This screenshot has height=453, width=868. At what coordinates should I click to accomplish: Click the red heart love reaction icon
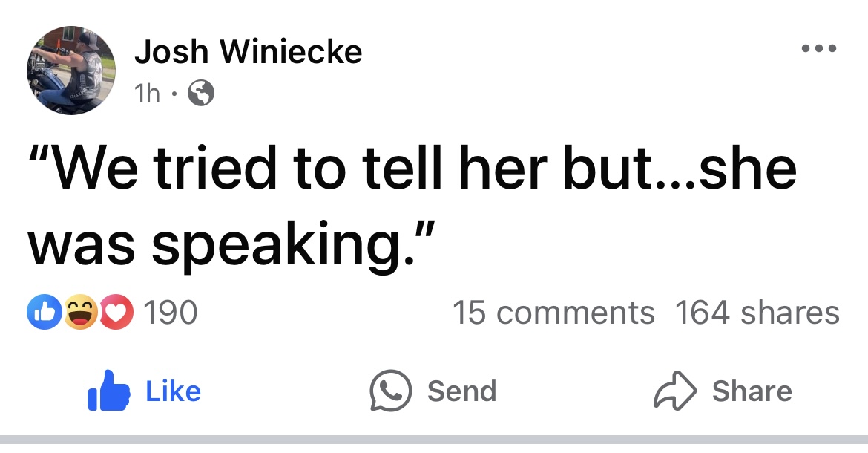point(114,312)
